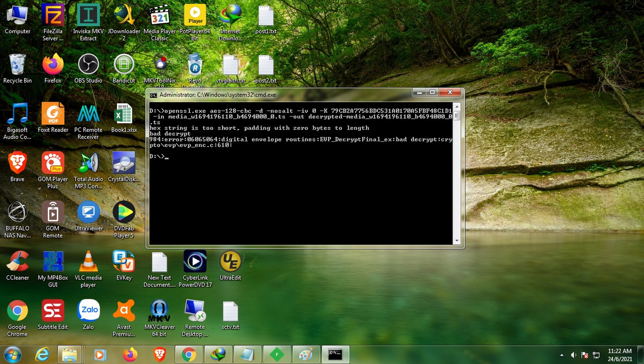The height and width of the screenshot is (364, 644).
Task: Select BUFFALO NAS Navigator icon
Action: click(17, 220)
